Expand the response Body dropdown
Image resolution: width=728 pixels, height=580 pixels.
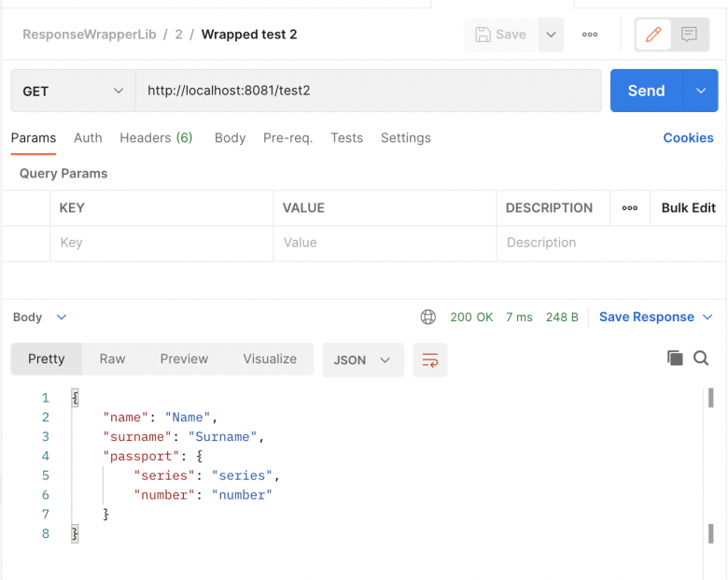click(x=40, y=318)
